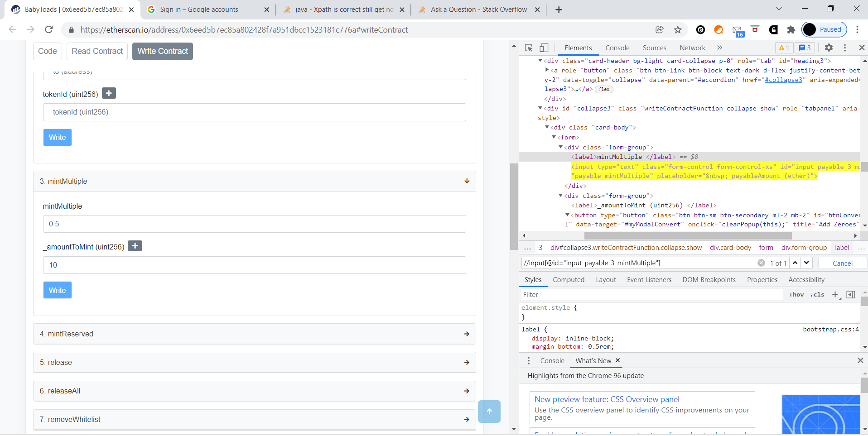
Task: Click the messages count badge showing 3
Action: pos(805,48)
